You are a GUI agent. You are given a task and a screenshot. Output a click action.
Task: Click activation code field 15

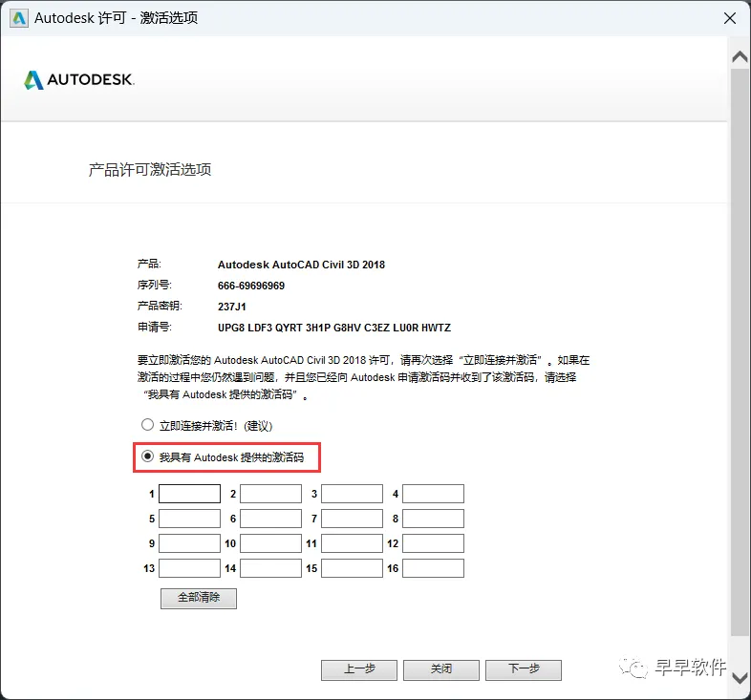tap(352, 568)
